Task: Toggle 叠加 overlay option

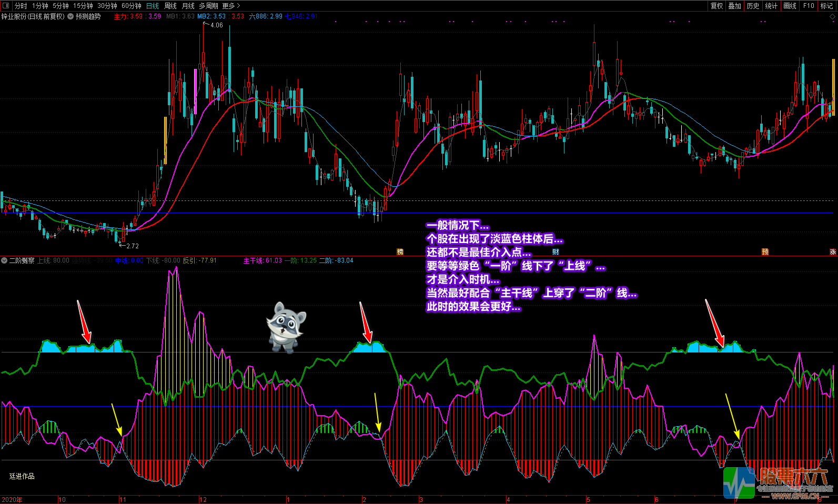Action: point(734,6)
